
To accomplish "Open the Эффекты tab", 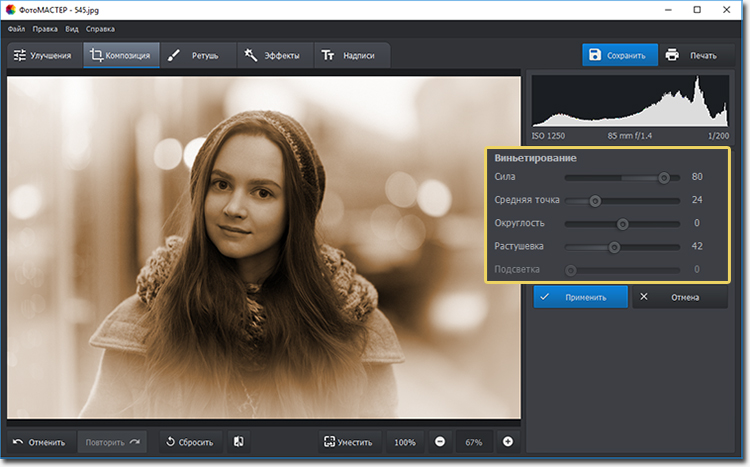I will (272, 56).
